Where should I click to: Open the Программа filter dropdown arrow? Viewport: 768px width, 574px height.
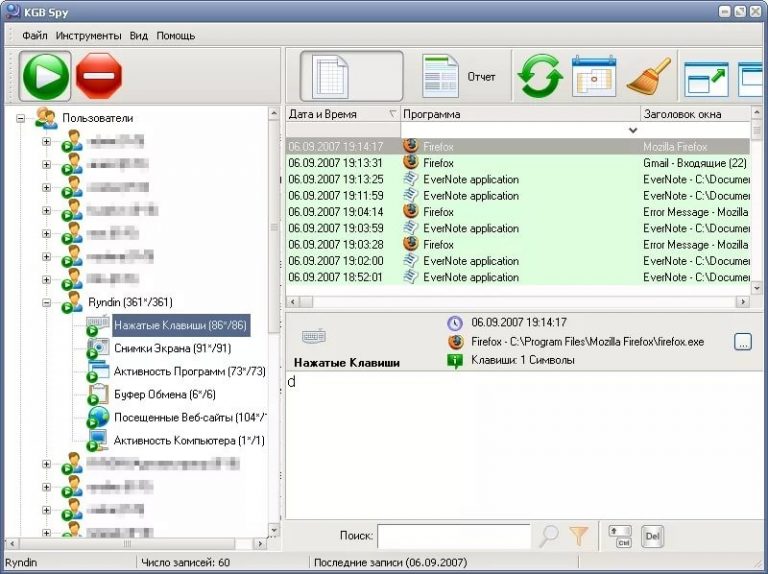click(x=633, y=130)
